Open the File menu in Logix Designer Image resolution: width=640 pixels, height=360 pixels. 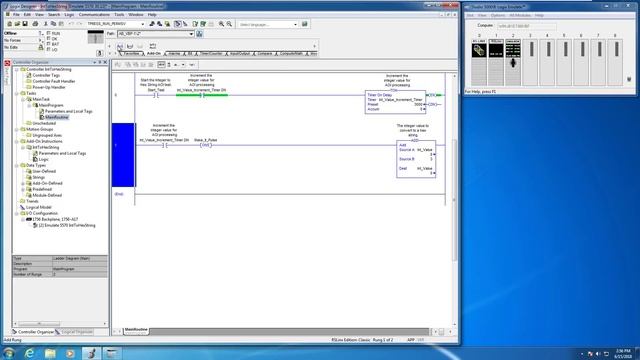16,15
